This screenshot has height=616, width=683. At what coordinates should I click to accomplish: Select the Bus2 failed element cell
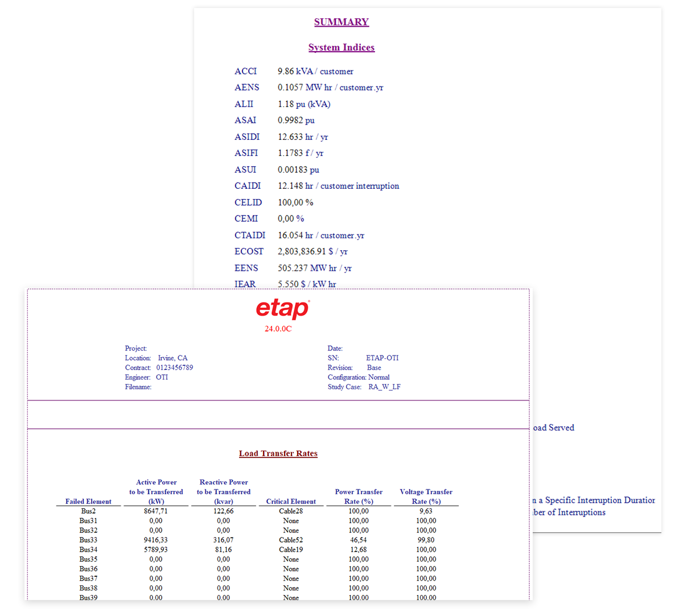click(88, 511)
